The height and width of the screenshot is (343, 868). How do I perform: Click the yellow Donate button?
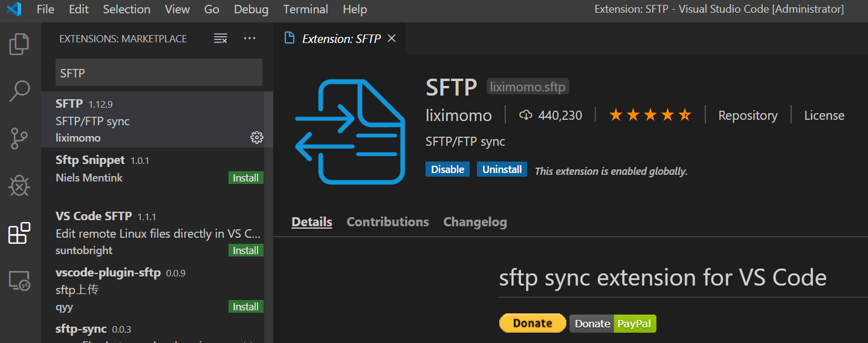(x=533, y=323)
